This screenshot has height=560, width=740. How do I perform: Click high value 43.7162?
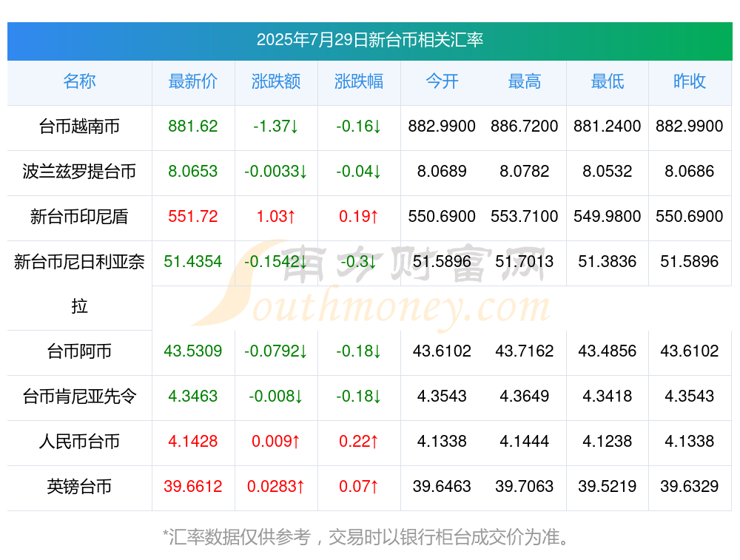[x=525, y=351]
